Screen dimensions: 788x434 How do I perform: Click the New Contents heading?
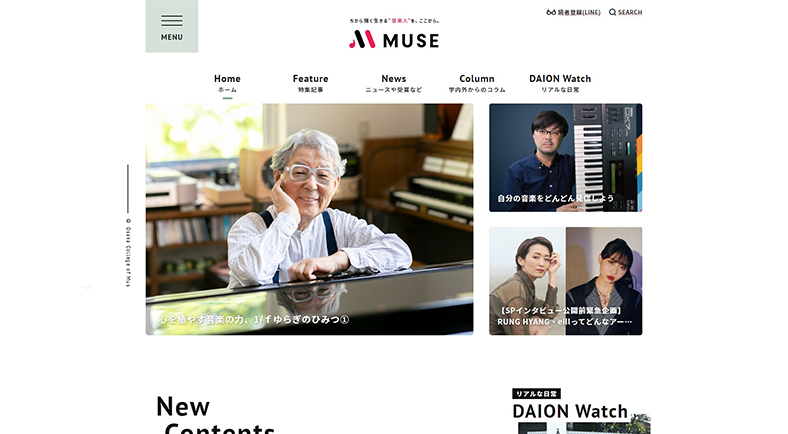point(216,415)
